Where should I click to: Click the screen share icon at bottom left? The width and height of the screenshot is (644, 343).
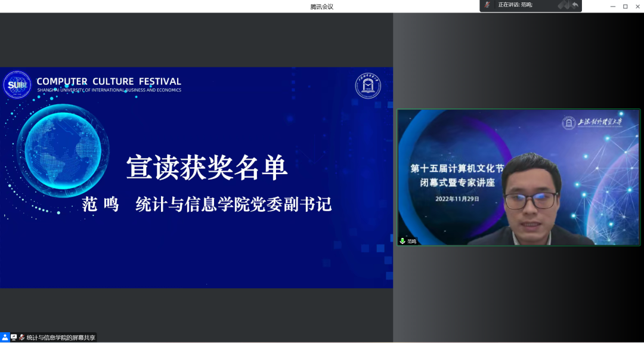coord(14,337)
